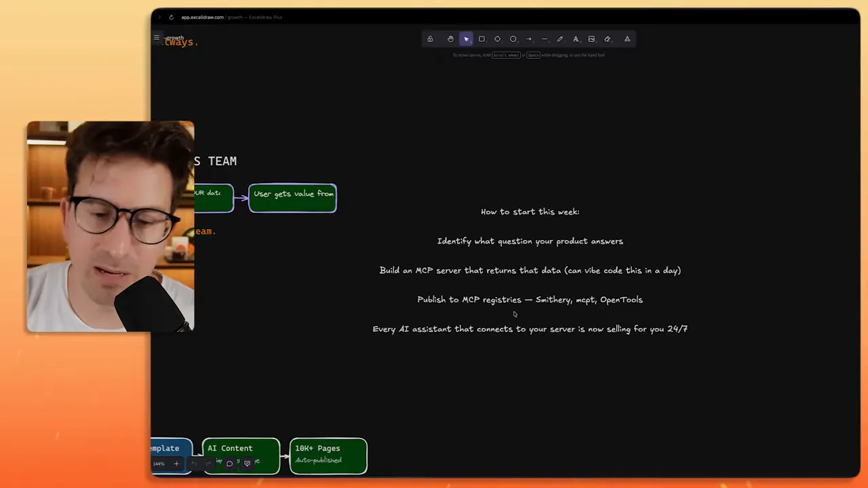Select the Ellipse shape tool
868x488 pixels.
pos(513,39)
